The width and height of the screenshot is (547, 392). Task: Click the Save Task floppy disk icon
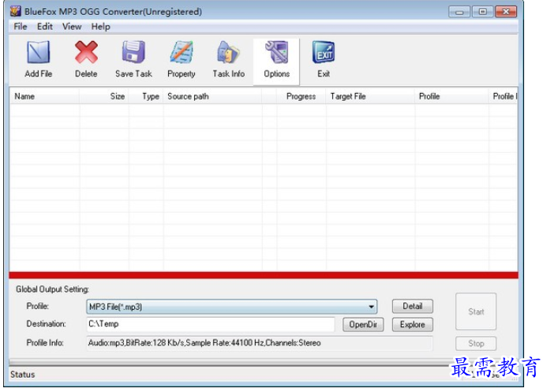tap(133, 52)
